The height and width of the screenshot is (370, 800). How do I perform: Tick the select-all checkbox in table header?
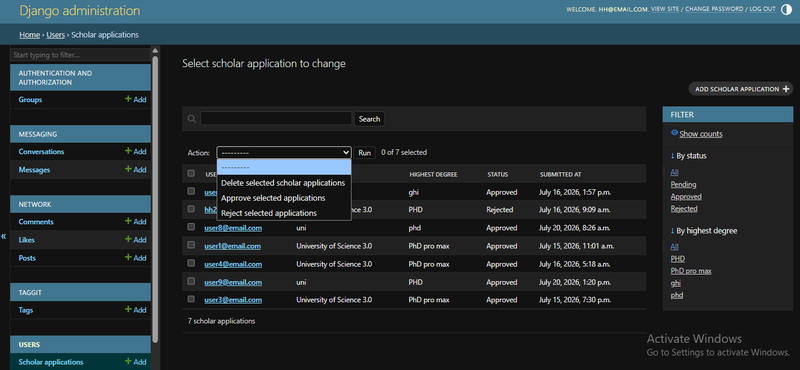191,174
